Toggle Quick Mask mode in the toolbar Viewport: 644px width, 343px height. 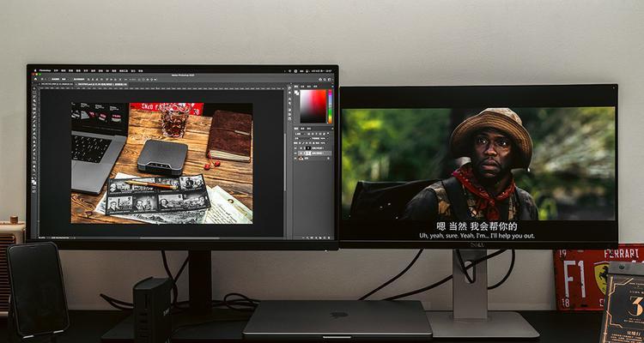pyautogui.click(x=34, y=187)
